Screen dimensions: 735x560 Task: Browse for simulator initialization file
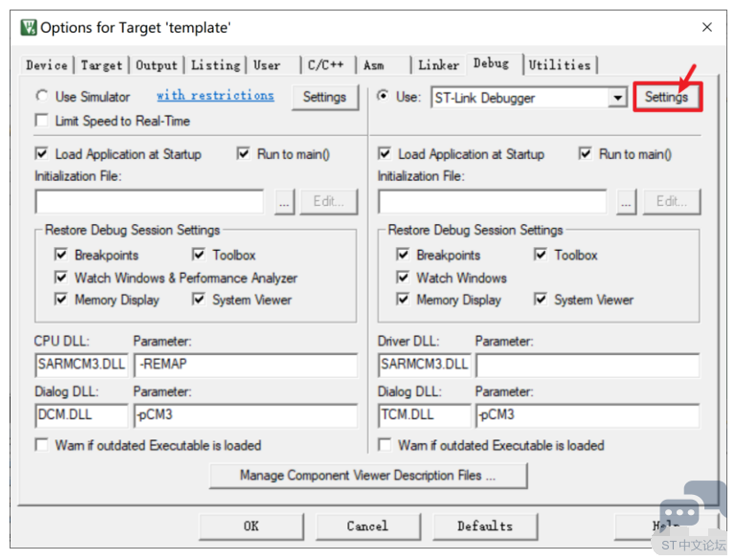(x=284, y=202)
